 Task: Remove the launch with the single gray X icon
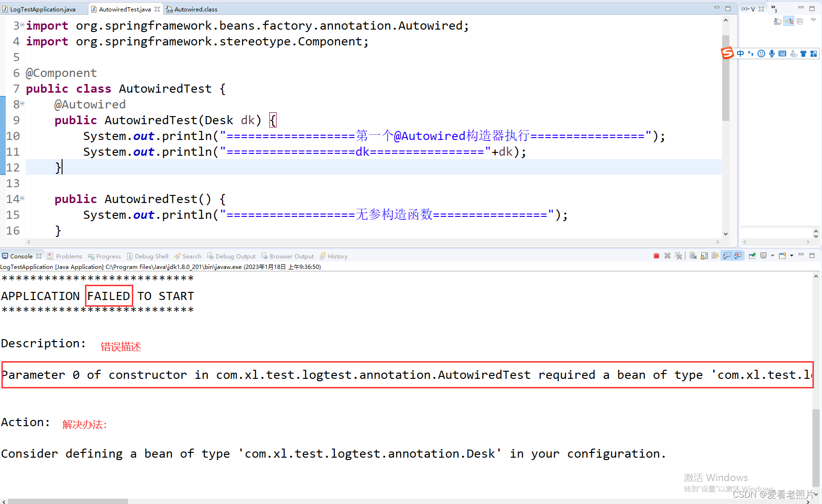pos(667,256)
